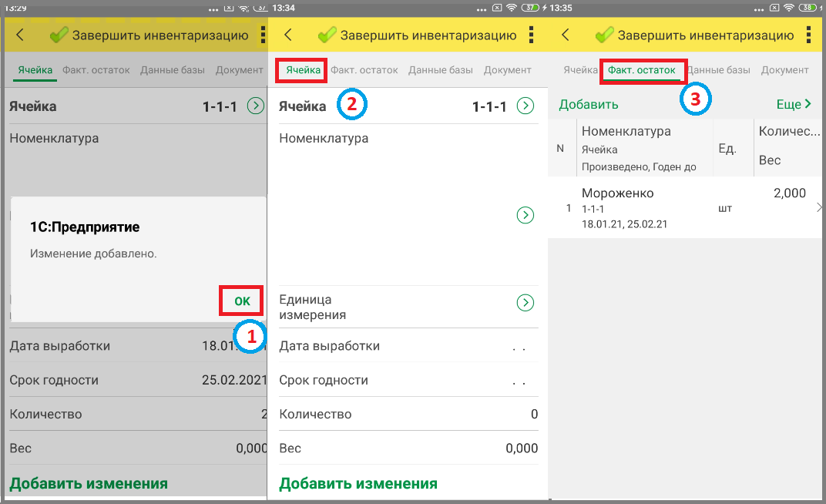Switch to Факт. остаток tab in right screen
826x504 pixels.
coord(642,70)
